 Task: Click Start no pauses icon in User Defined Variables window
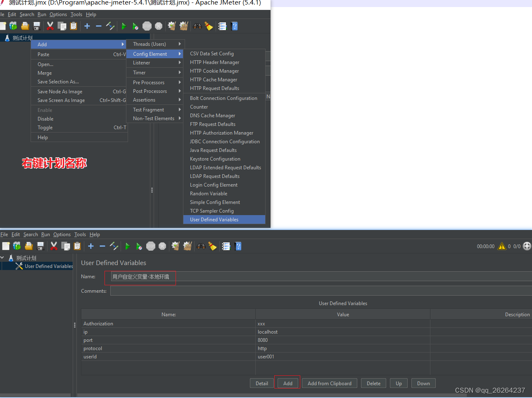click(x=139, y=246)
